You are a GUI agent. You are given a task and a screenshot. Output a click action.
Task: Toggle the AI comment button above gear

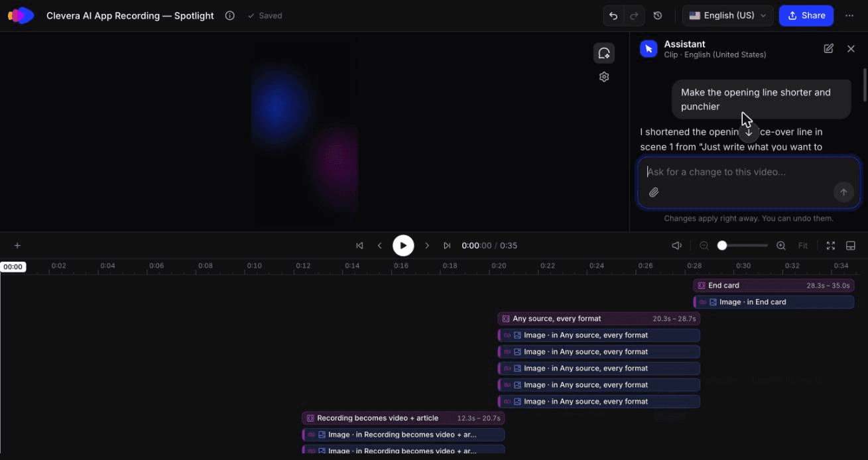[x=604, y=53]
